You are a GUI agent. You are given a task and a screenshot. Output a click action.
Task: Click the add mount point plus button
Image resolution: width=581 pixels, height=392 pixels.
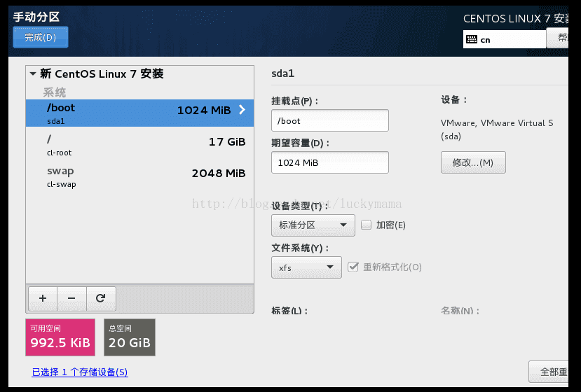43,298
